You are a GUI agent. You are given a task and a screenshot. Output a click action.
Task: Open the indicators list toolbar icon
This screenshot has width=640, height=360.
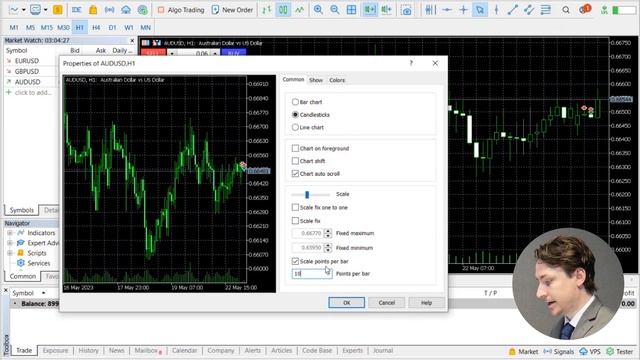tap(430, 9)
